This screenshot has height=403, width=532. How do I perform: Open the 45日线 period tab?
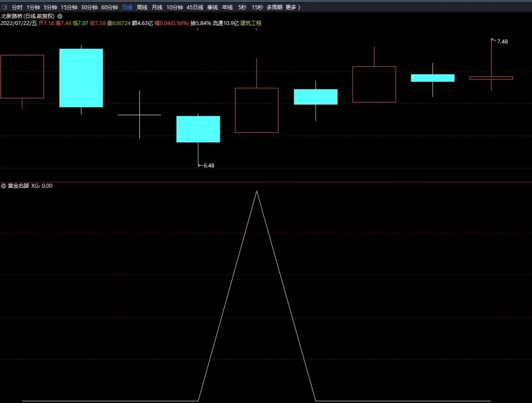(195, 7)
